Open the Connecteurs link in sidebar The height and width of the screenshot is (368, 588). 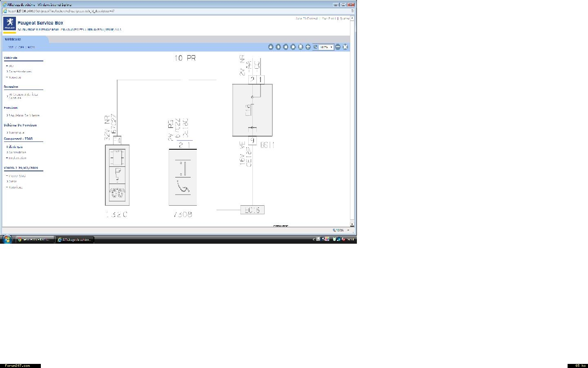(17, 153)
